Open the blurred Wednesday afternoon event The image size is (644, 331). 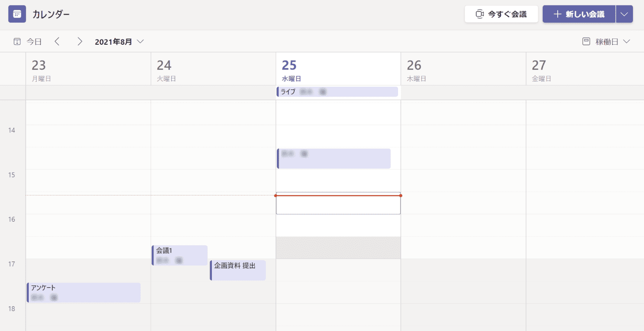[333, 158]
